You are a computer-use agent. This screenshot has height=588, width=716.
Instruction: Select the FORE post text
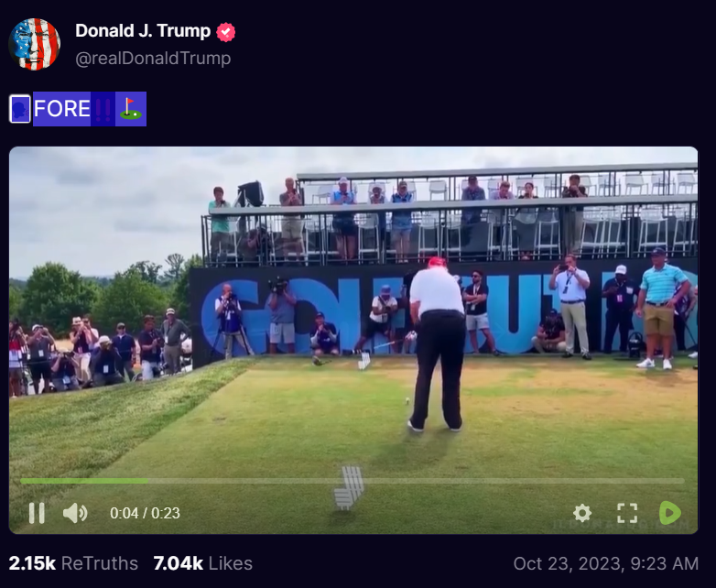(61, 109)
